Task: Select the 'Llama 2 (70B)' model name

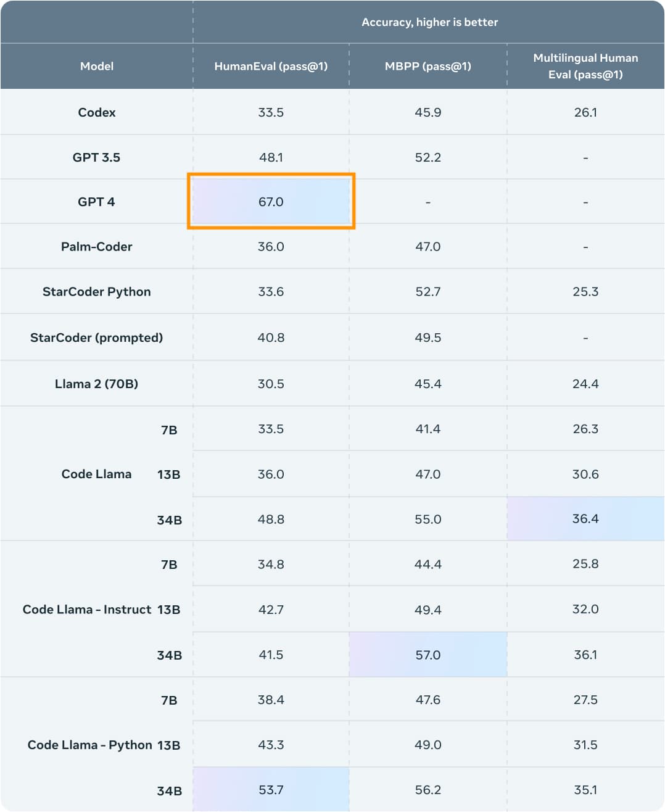Action: [96, 384]
